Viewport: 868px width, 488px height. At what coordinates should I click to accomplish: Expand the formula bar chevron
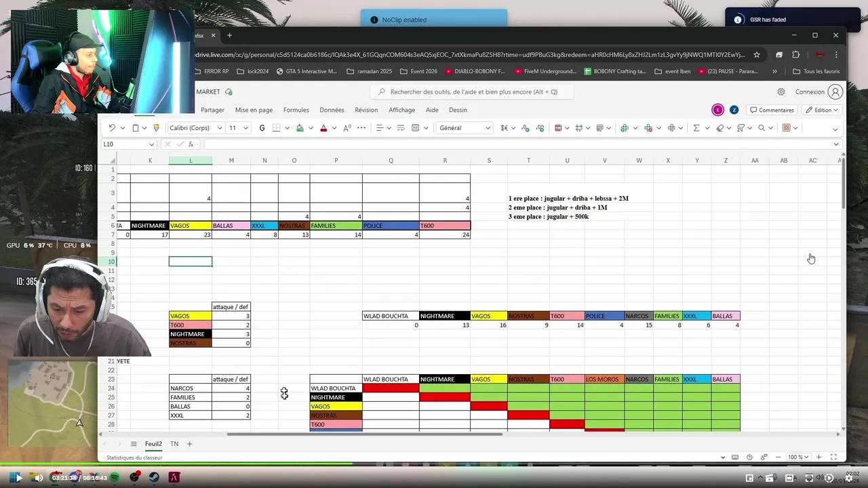[835, 144]
